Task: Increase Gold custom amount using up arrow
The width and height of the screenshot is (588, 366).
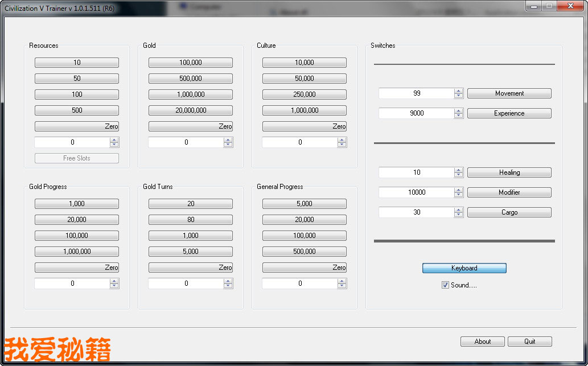Action: [228, 139]
